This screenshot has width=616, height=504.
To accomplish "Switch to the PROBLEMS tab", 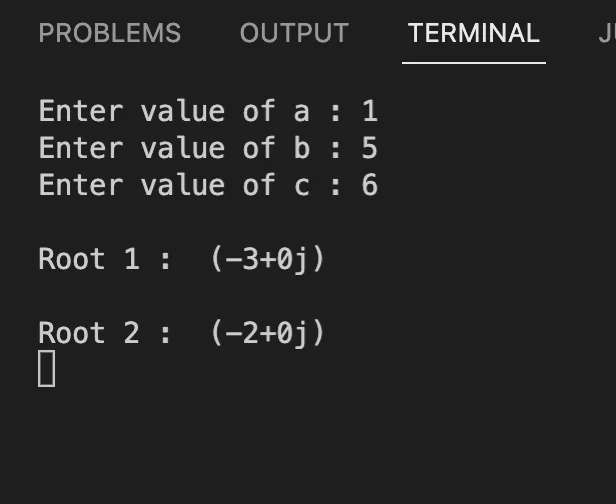I will (x=110, y=33).
